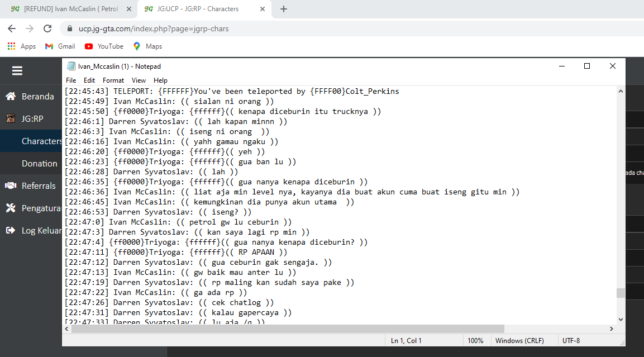The image size is (644, 357).
Task: Close the Notepad window
Action: [x=612, y=66]
